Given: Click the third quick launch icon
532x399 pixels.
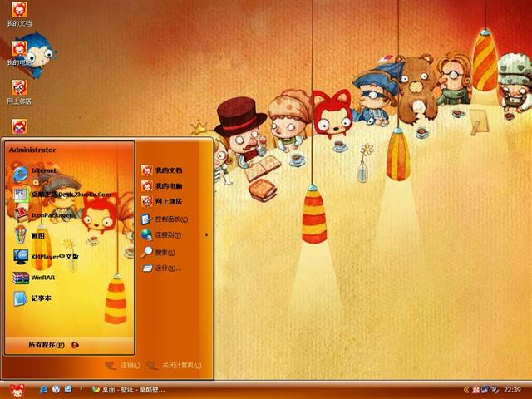Looking at the screenshot, I should tap(68, 390).
